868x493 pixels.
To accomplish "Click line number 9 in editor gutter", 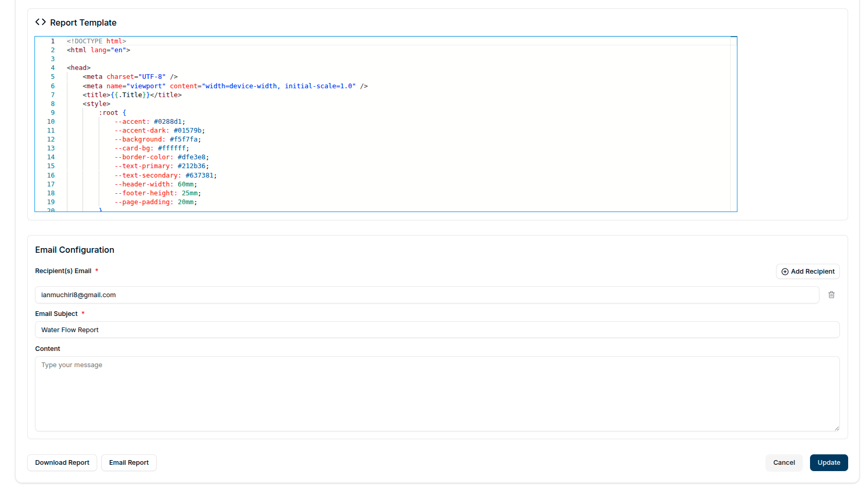I will 52,113.
